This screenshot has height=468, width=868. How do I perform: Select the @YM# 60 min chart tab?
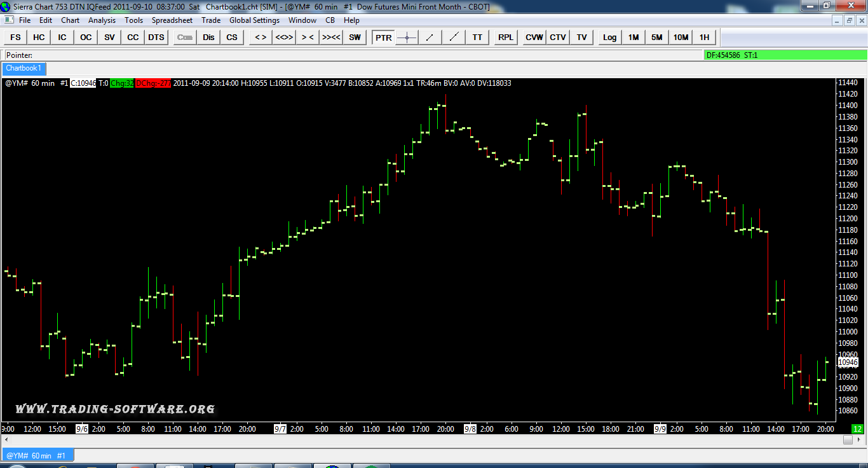click(x=38, y=455)
